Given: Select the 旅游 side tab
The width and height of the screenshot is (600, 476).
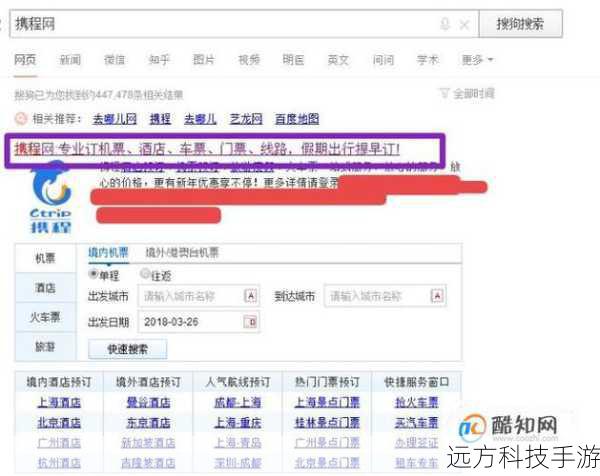Looking at the screenshot, I should 45,347.
